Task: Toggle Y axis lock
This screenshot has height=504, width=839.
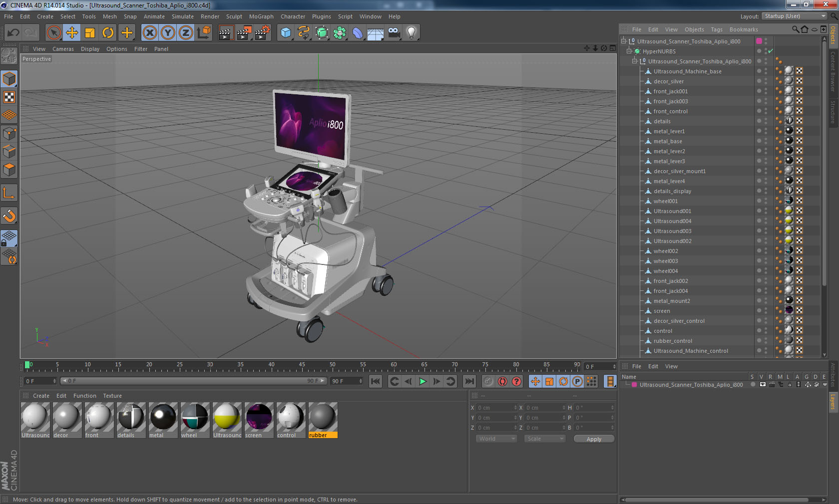Action: (168, 33)
